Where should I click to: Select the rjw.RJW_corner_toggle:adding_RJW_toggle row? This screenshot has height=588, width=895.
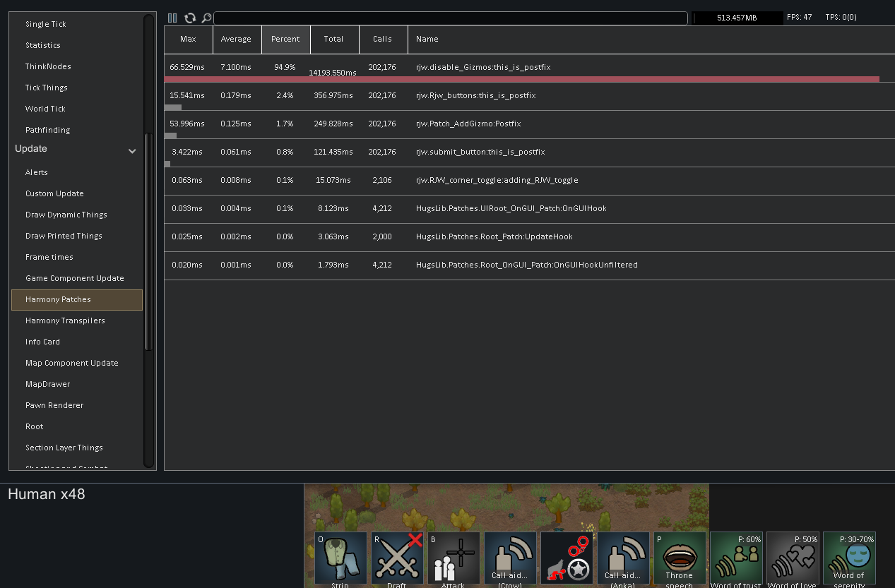529,181
